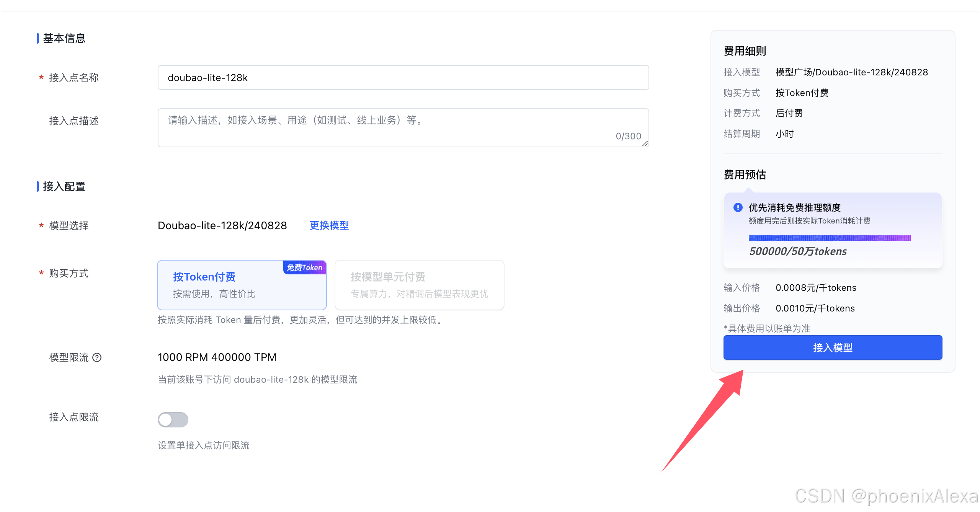The image size is (980, 512).
Task: Click the 0/300 character counter
Action: click(628, 136)
